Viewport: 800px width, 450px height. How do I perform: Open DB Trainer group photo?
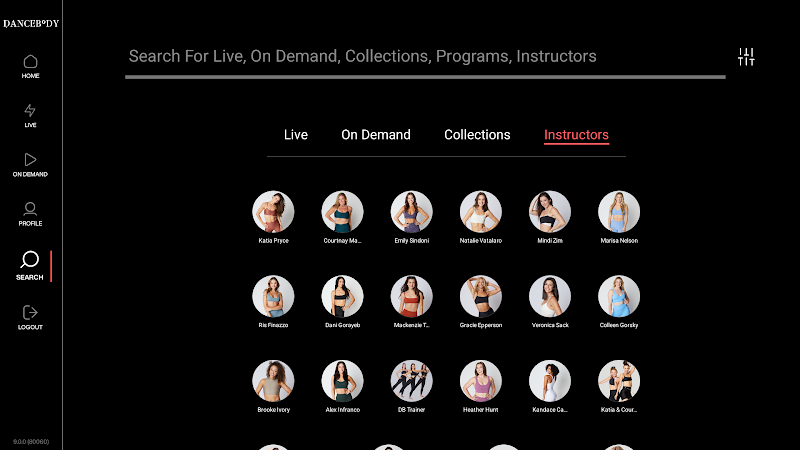pyautogui.click(x=412, y=381)
